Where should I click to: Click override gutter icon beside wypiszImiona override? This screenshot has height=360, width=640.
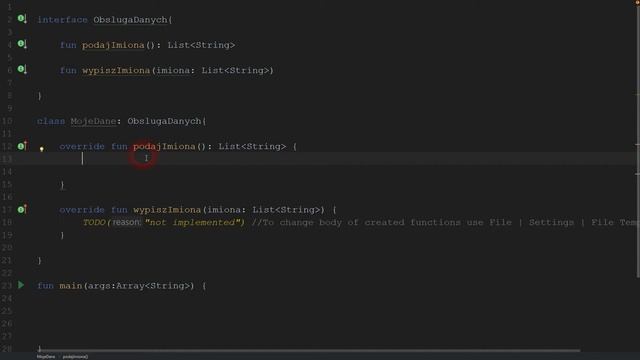22,209
